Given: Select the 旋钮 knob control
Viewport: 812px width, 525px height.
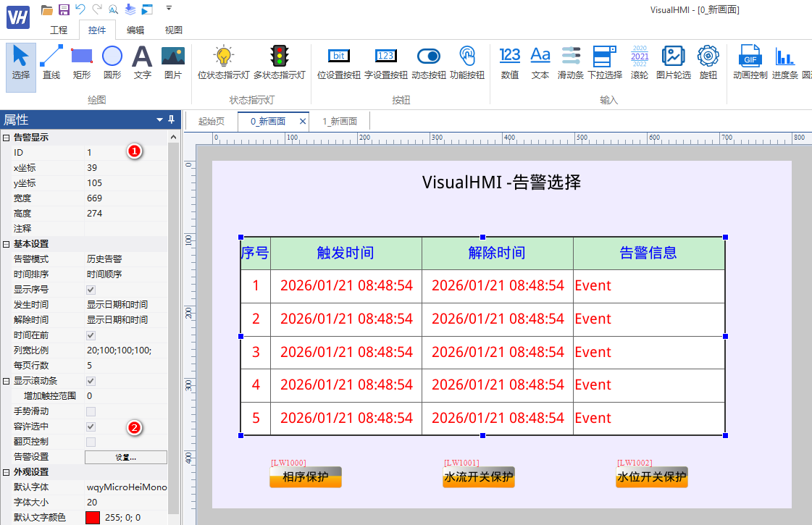Looking at the screenshot, I should (x=708, y=62).
